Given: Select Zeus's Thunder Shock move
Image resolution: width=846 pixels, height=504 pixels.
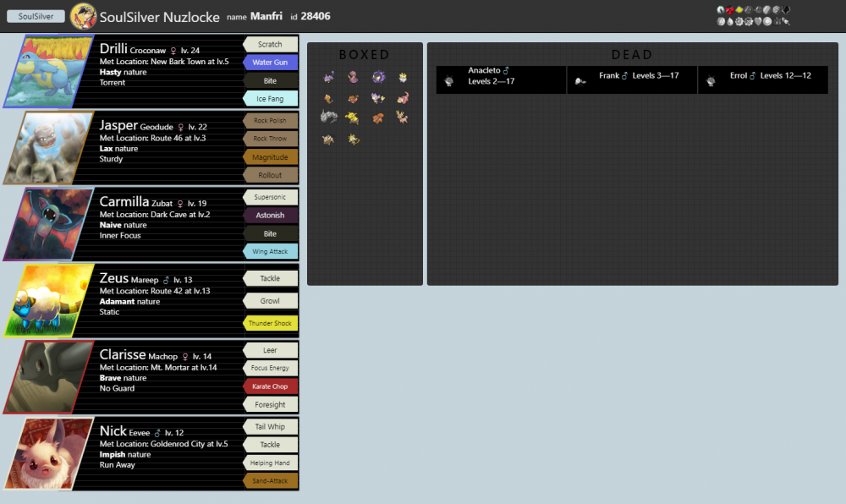Looking at the screenshot, I should click(271, 323).
